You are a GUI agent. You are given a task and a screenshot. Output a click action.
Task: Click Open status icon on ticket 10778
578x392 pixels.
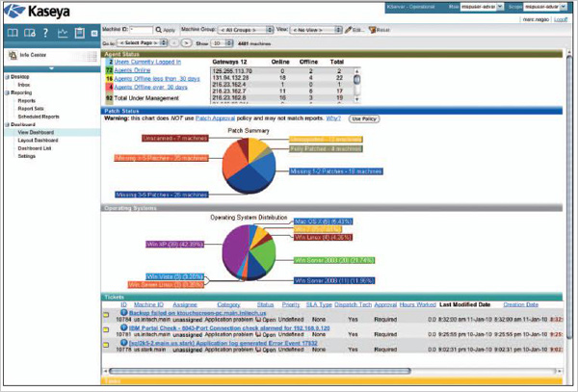[x=258, y=350]
